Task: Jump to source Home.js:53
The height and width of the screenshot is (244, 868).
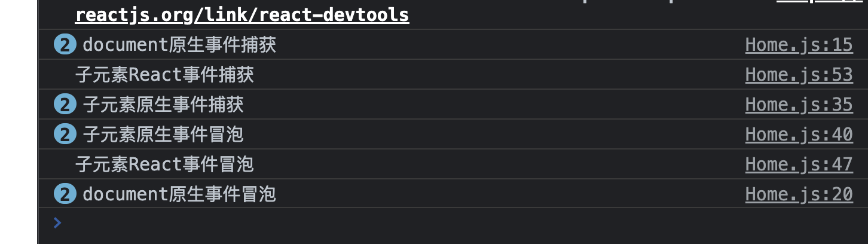Action: click(799, 75)
